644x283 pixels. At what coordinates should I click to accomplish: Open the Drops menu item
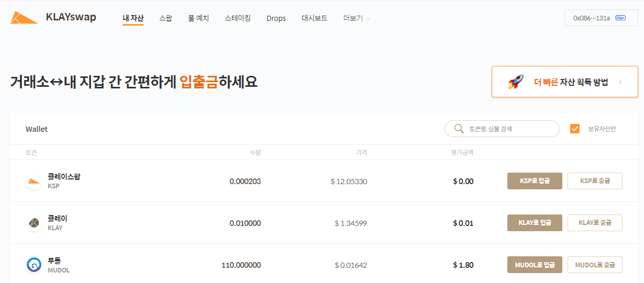coord(276,18)
